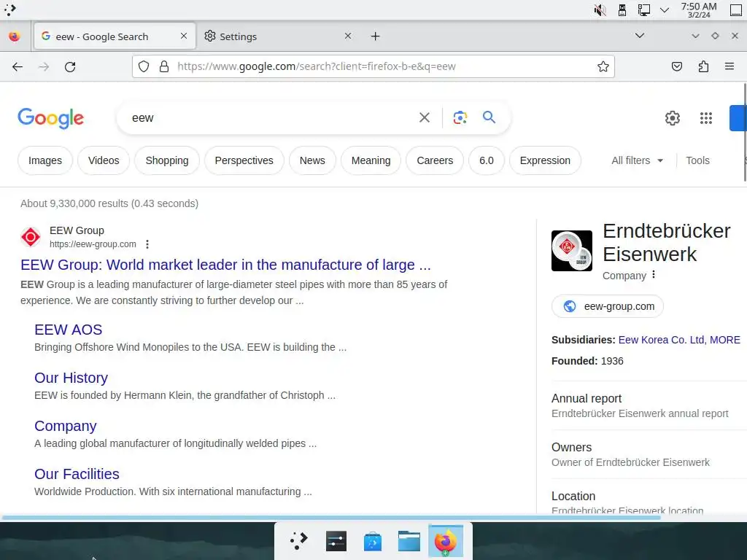Open System Settings from the dock
The image size is (747, 560).
pos(336,541)
